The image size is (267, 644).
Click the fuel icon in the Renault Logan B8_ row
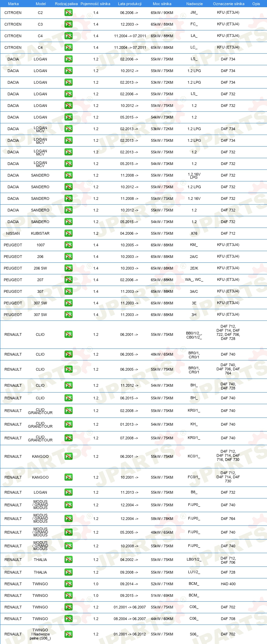pyautogui.click(x=69, y=492)
